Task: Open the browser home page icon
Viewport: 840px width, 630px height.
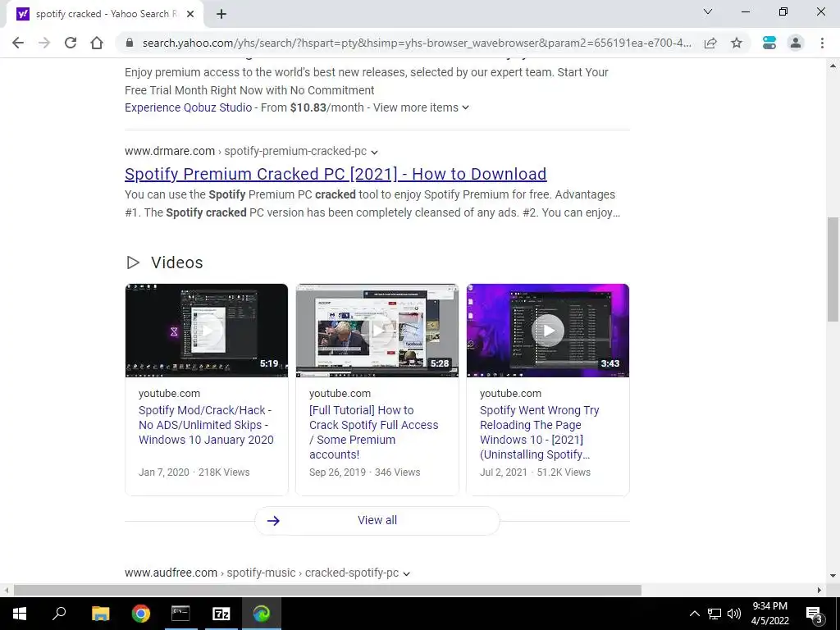Action: coord(97,43)
